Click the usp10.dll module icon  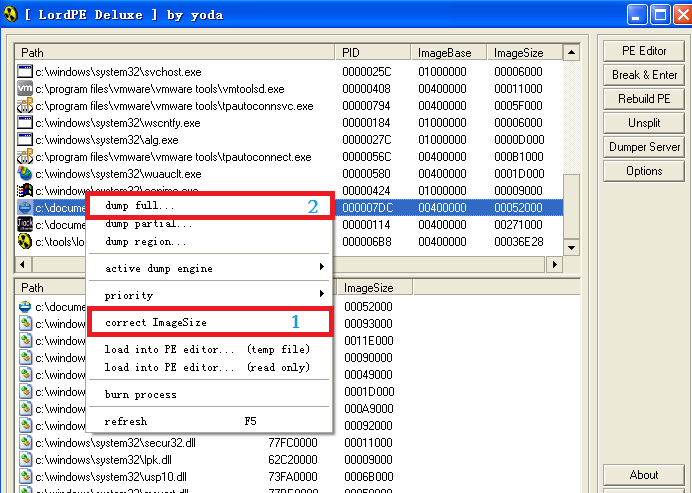click(26, 476)
